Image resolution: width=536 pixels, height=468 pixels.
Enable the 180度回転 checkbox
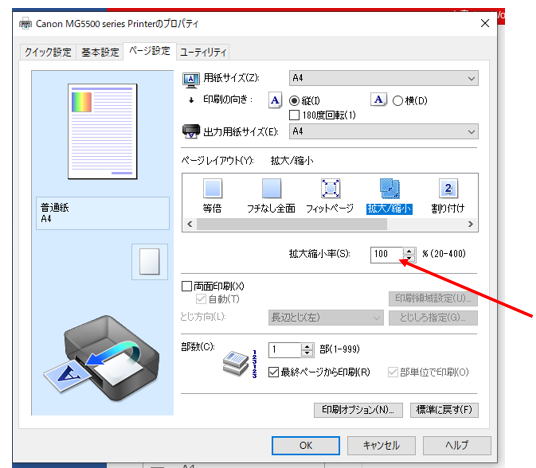tap(294, 115)
